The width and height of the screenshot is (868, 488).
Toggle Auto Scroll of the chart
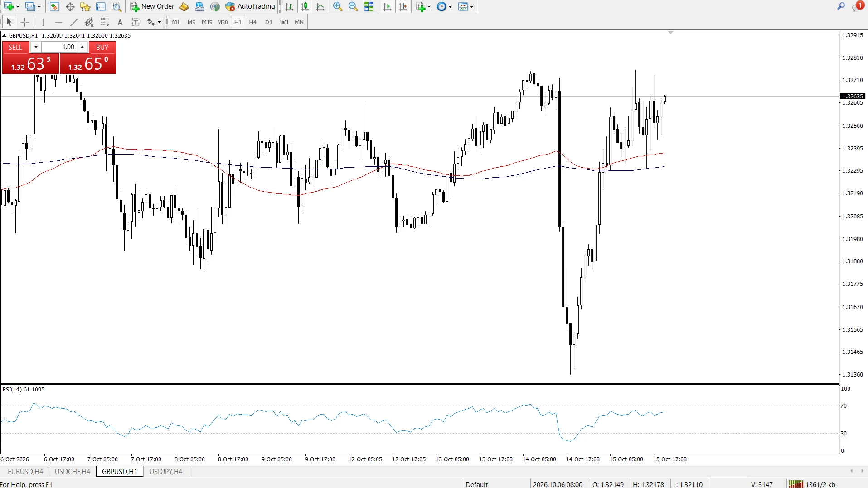[387, 6]
